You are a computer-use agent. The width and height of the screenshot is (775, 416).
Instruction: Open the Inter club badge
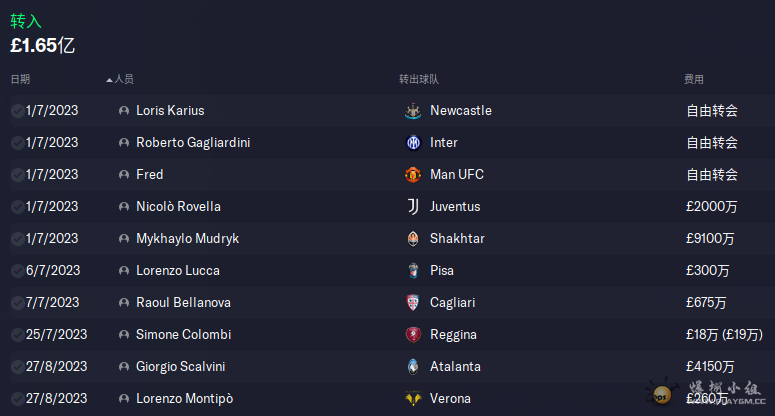(413, 143)
